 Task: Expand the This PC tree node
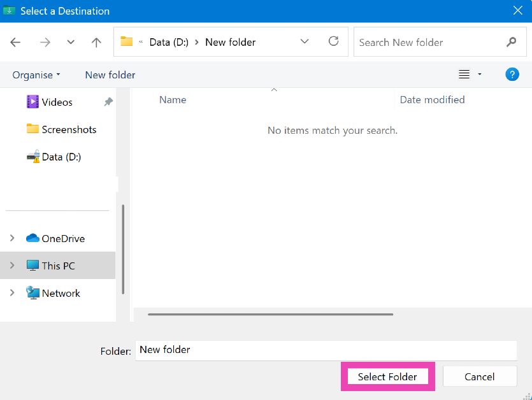point(12,266)
